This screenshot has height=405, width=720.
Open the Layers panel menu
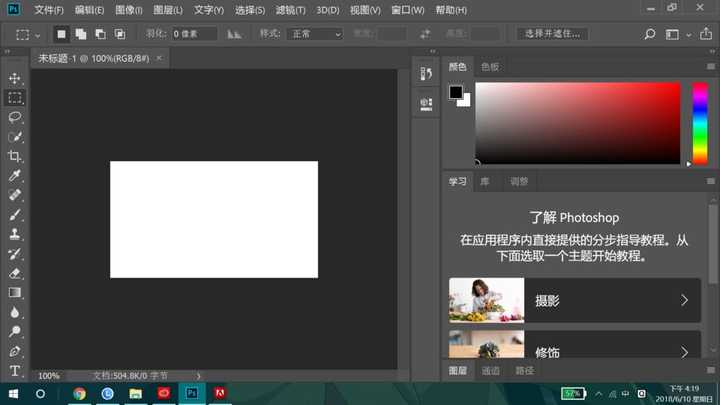(710, 370)
